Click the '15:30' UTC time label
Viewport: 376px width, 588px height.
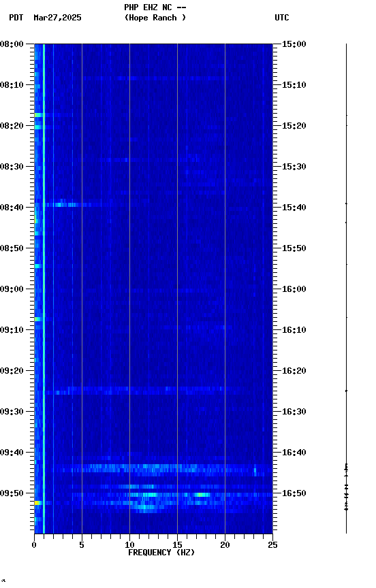[x=294, y=167]
